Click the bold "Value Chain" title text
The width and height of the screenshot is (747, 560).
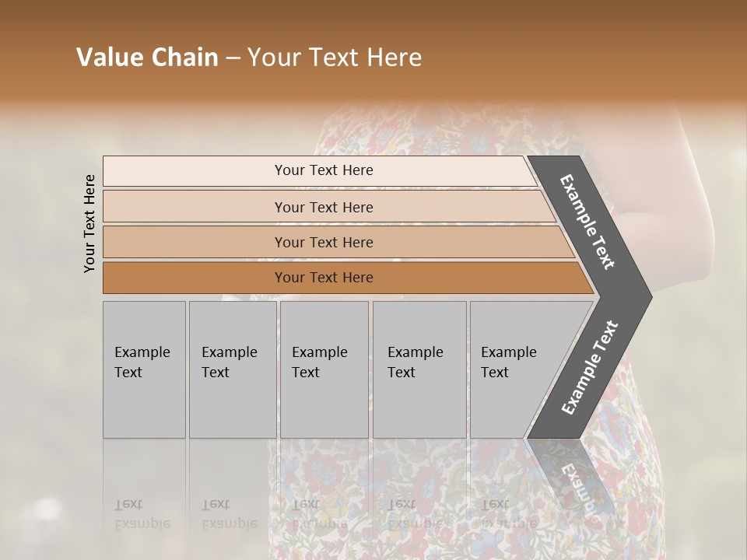(147, 58)
